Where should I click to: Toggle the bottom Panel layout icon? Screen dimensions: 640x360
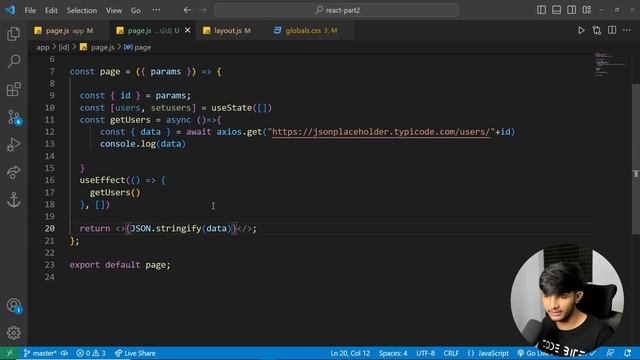(x=556, y=10)
